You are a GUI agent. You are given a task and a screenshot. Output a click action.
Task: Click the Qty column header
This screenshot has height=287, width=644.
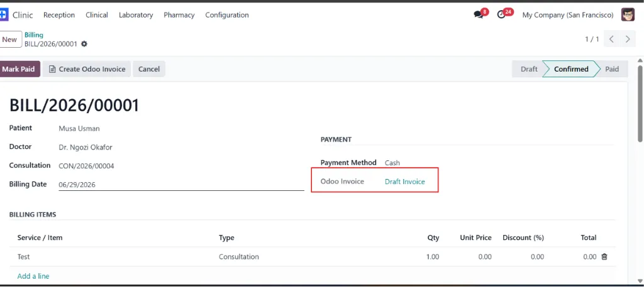[433, 237]
